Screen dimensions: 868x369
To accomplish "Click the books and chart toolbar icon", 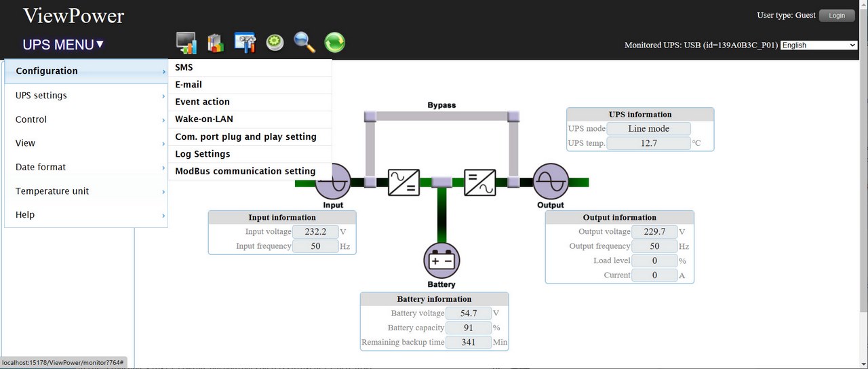I will click(215, 43).
